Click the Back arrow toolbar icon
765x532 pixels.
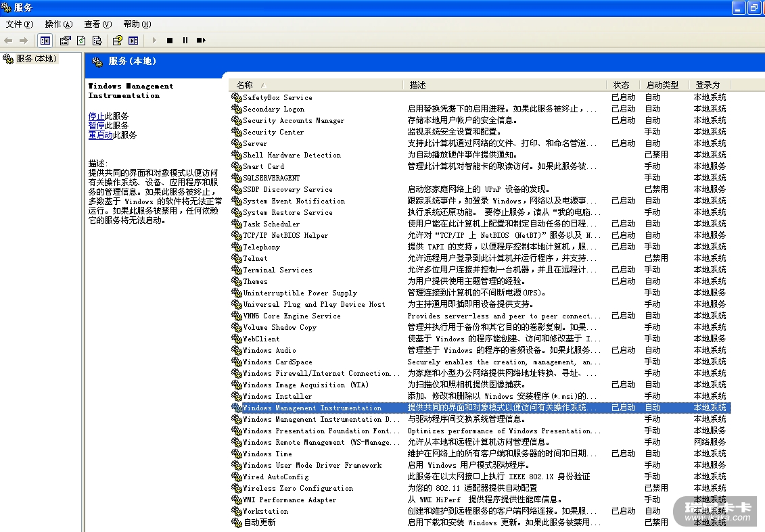8,41
